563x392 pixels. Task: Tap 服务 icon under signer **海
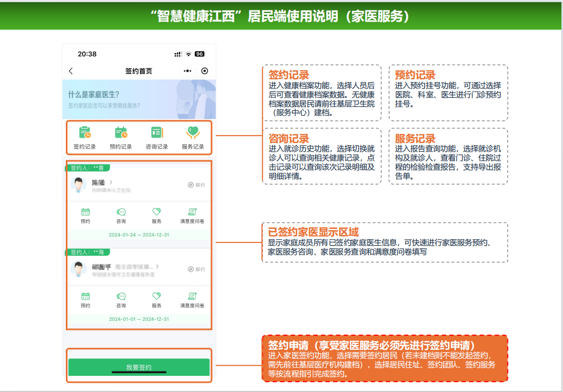click(x=157, y=296)
